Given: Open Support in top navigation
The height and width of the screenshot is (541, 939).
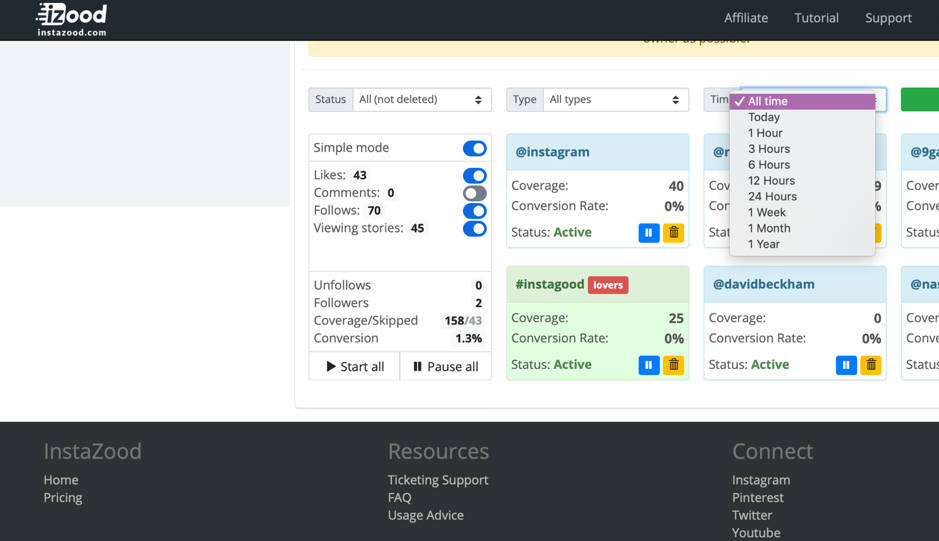Looking at the screenshot, I should [888, 18].
